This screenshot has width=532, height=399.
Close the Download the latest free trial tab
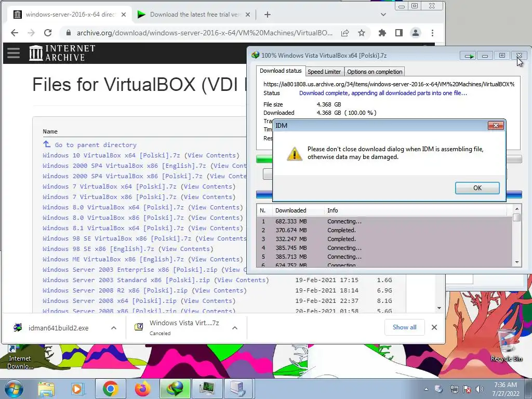[x=248, y=15]
